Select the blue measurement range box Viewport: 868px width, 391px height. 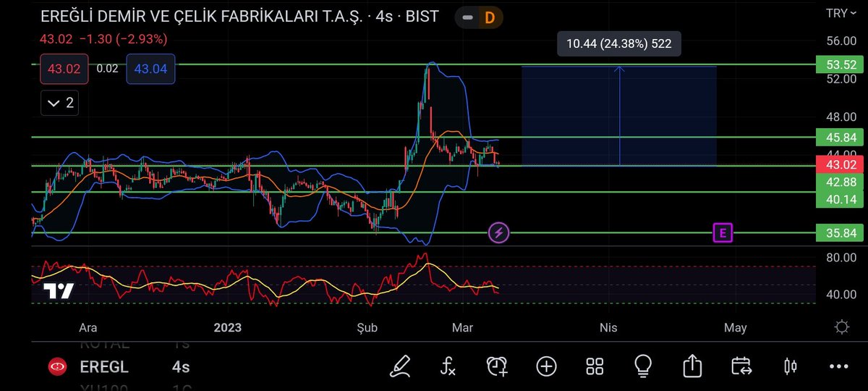pyautogui.click(x=618, y=116)
